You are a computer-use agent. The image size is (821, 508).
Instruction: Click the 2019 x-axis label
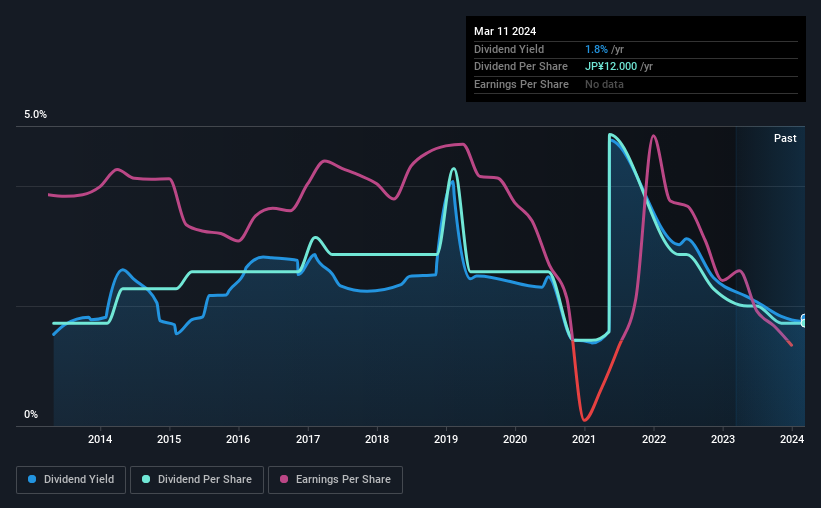[446, 439]
